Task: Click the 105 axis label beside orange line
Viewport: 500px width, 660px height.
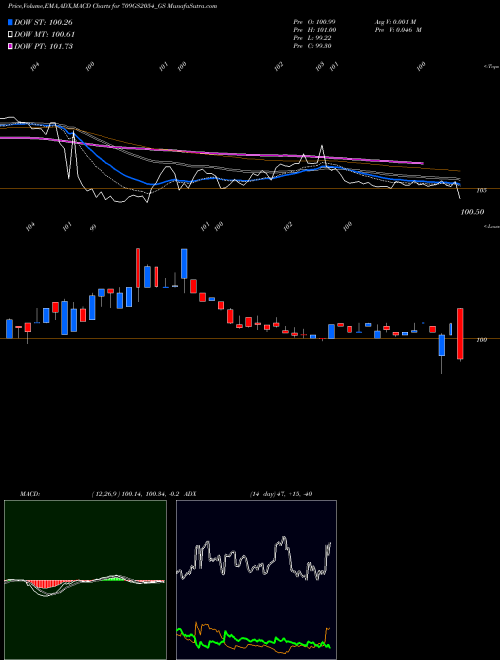Action: (481, 190)
